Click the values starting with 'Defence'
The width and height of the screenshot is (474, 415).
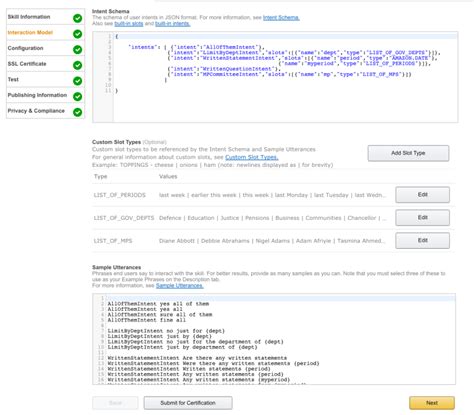coord(273,218)
